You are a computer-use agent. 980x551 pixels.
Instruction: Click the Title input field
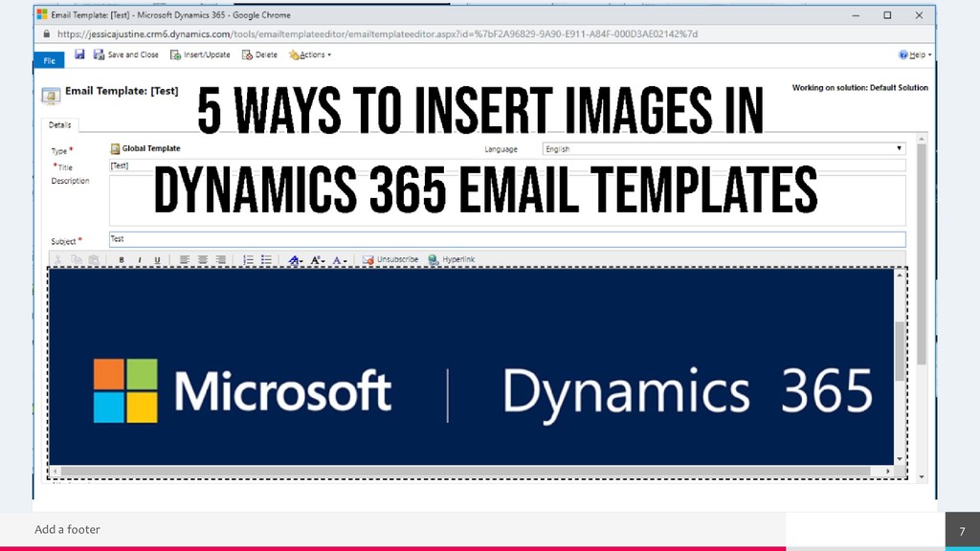tap(507, 165)
